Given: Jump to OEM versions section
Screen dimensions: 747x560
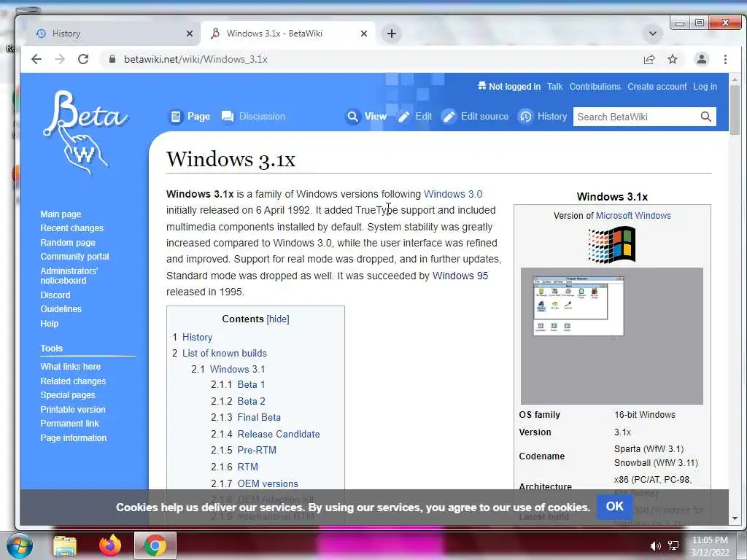Looking at the screenshot, I should click(x=268, y=484).
